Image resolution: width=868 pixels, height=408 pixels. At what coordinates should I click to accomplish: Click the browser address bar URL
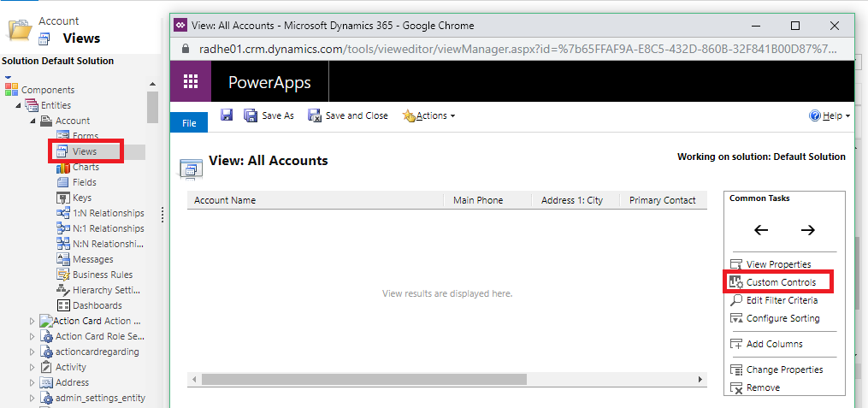517,48
